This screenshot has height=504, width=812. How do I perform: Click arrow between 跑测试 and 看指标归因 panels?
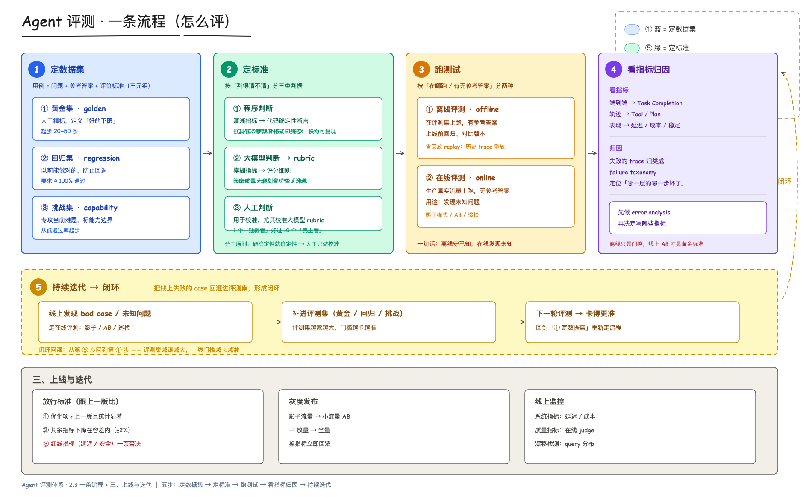(x=592, y=153)
